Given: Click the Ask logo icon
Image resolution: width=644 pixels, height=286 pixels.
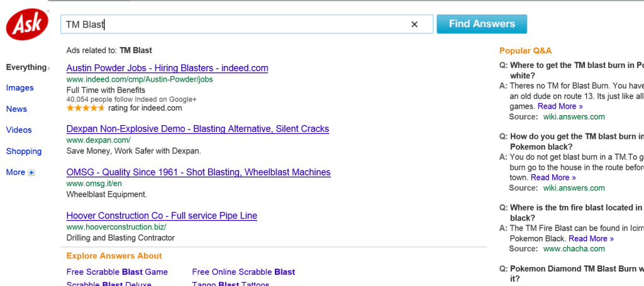Looking at the screenshot, I should point(25,25).
